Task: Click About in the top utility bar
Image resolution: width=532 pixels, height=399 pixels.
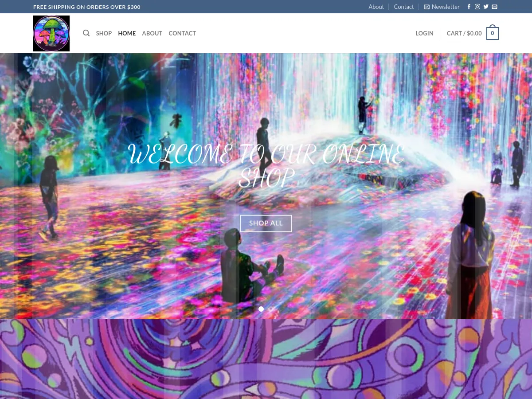Action: tap(376, 7)
